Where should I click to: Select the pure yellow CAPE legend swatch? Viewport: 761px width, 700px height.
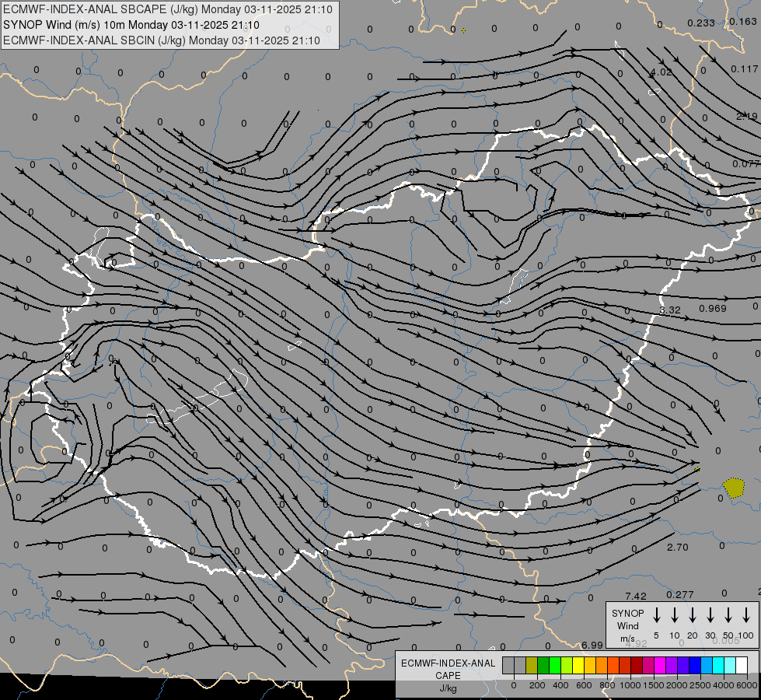[x=578, y=665]
